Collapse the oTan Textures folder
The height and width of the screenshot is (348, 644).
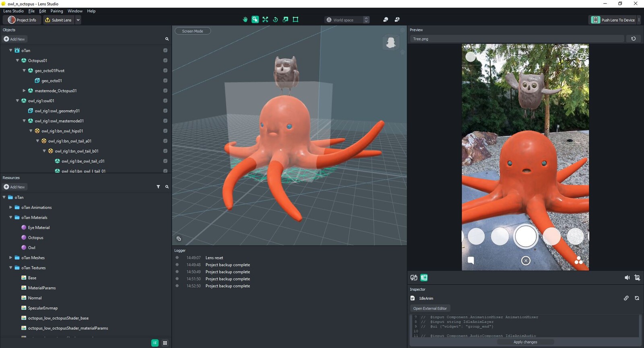coord(10,268)
